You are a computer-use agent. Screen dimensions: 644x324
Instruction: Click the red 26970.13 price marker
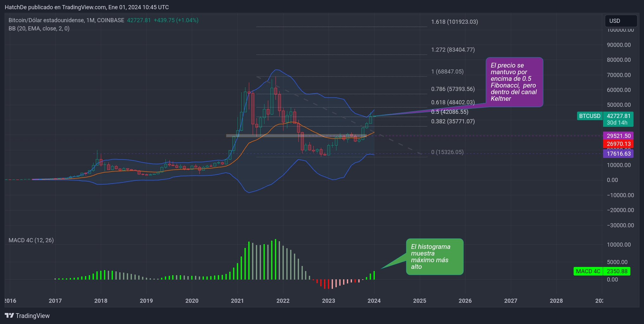[x=618, y=143]
